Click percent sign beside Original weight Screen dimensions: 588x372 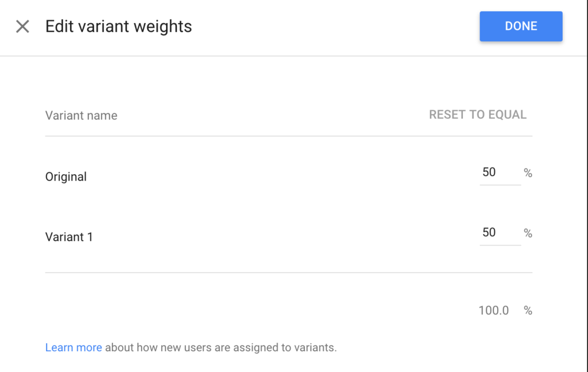point(528,173)
